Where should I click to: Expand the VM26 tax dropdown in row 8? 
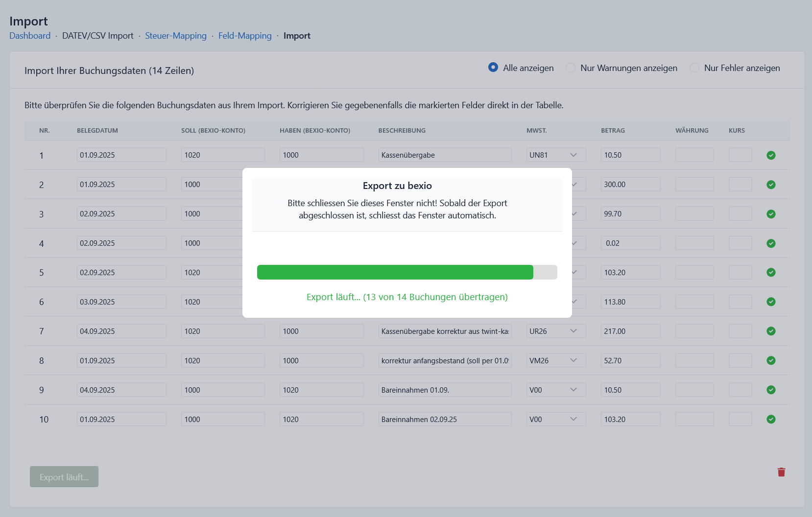[x=556, y=360]
